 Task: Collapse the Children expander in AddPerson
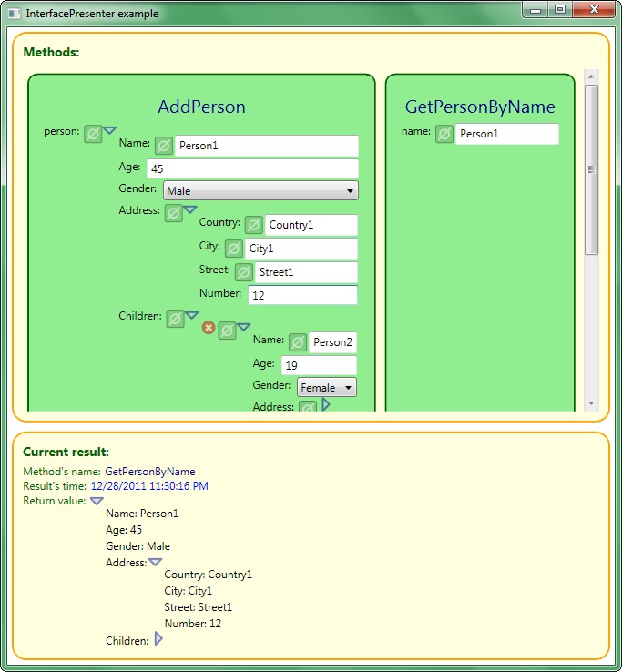191,315
